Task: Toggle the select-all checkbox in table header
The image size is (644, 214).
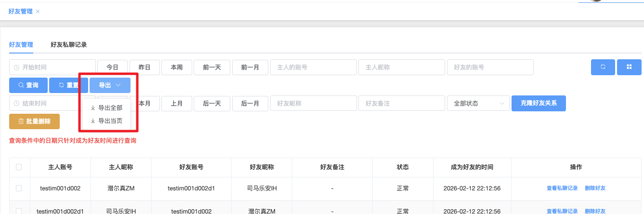Action: [19, 167]
